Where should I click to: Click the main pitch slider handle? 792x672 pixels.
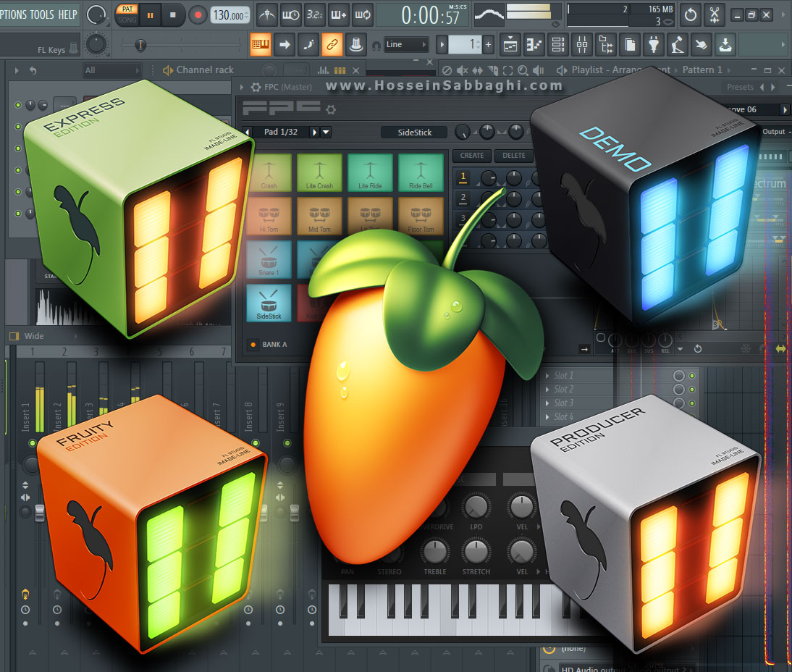(x=140, y=45)
